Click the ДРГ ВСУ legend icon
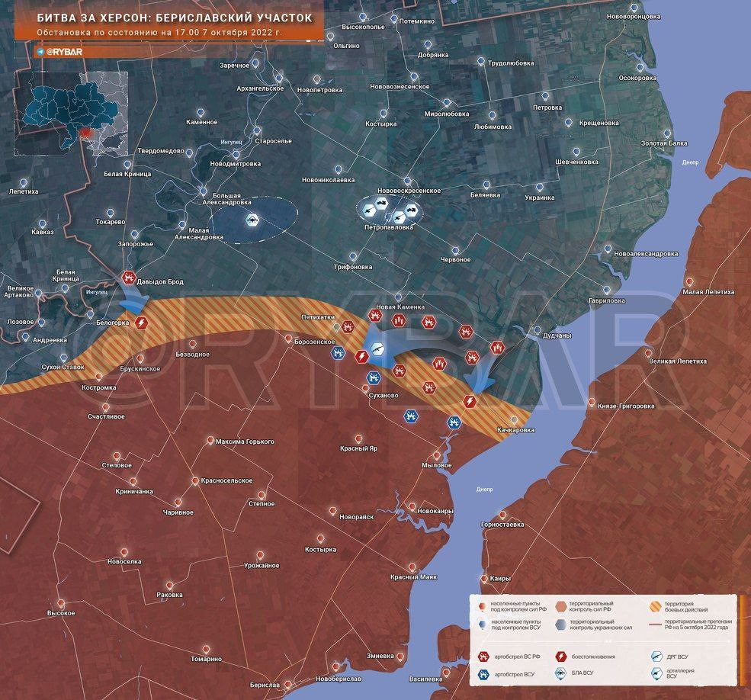The image size is (751, 700). click(x=655, y=656)
